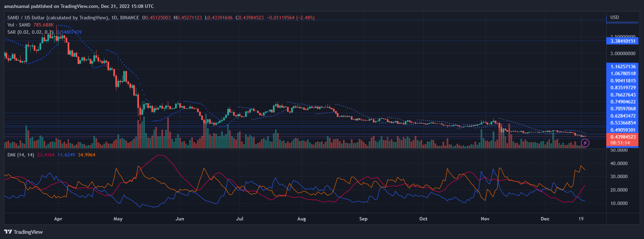
Task: Click the 3.38410151 blue price label
Action: point(622,41)
